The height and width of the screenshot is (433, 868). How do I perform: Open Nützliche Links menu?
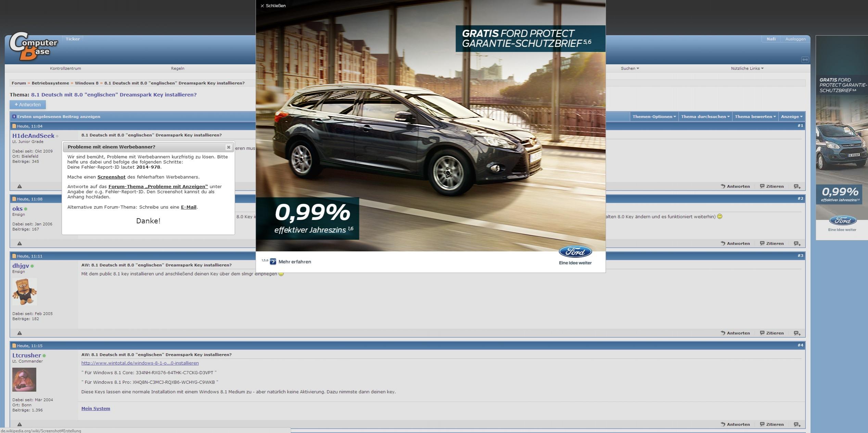(747, 68)
